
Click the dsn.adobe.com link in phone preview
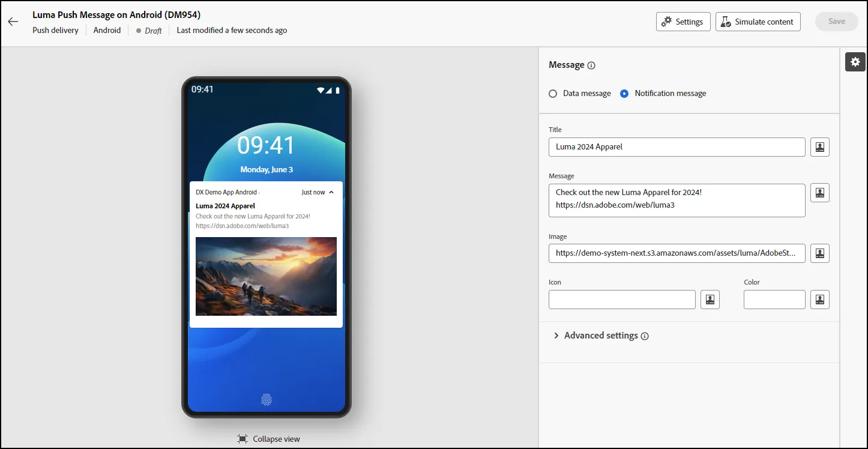(242, 226)
